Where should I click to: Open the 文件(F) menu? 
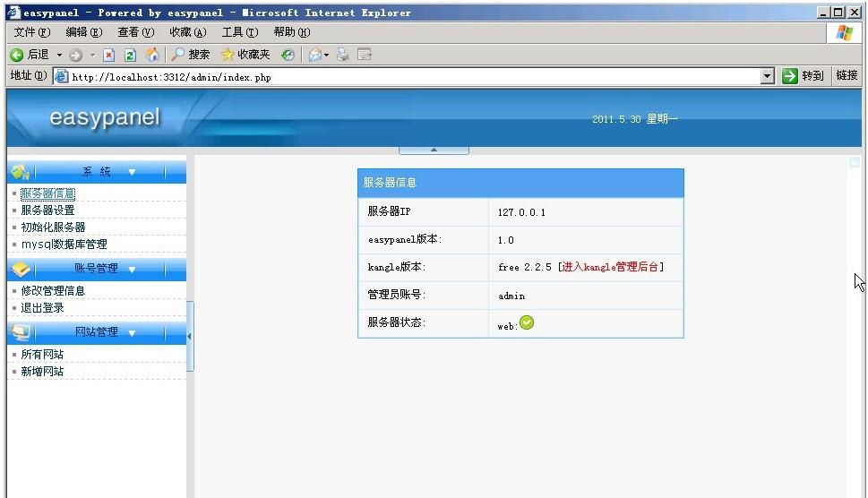(x=32, y=32)
